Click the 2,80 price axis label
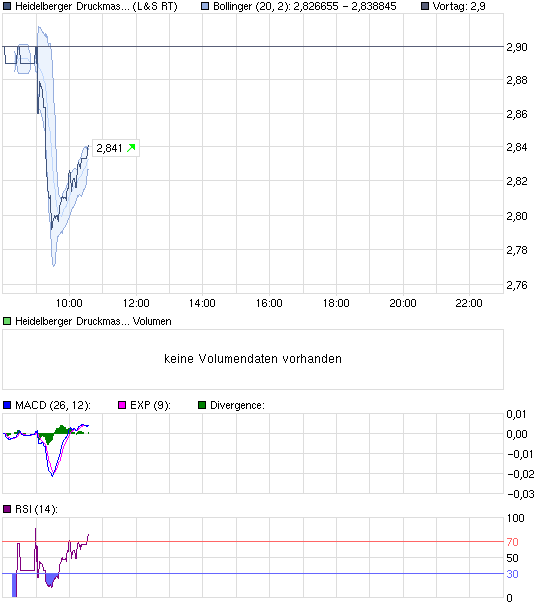 pyautogui.click(x=517, y=216)
